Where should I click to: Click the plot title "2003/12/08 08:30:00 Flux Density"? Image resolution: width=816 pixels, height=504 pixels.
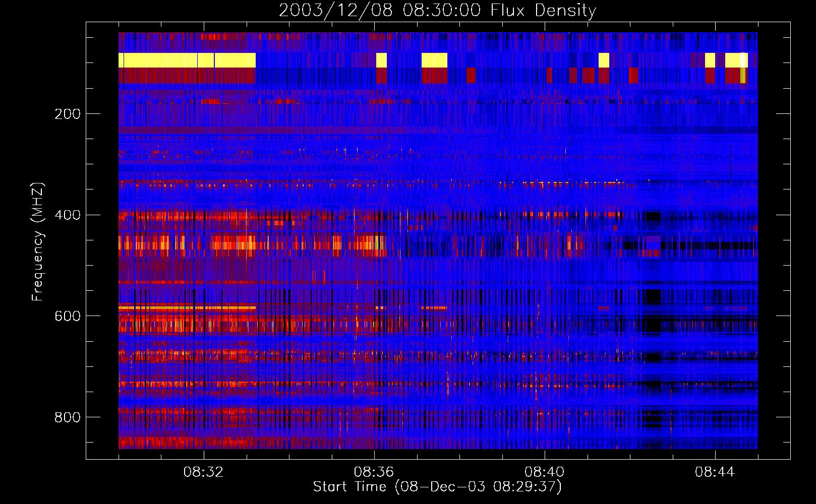click(x=437, y=11)
